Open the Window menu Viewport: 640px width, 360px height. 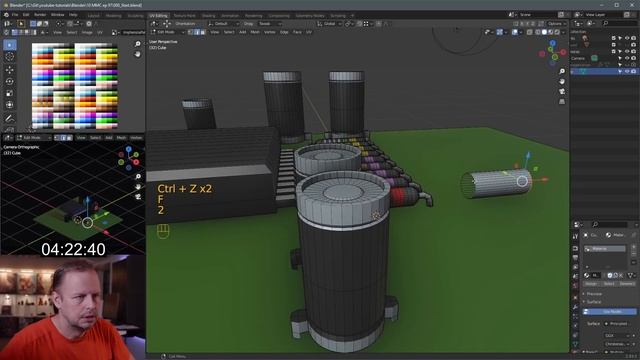[x=58, y=15]
